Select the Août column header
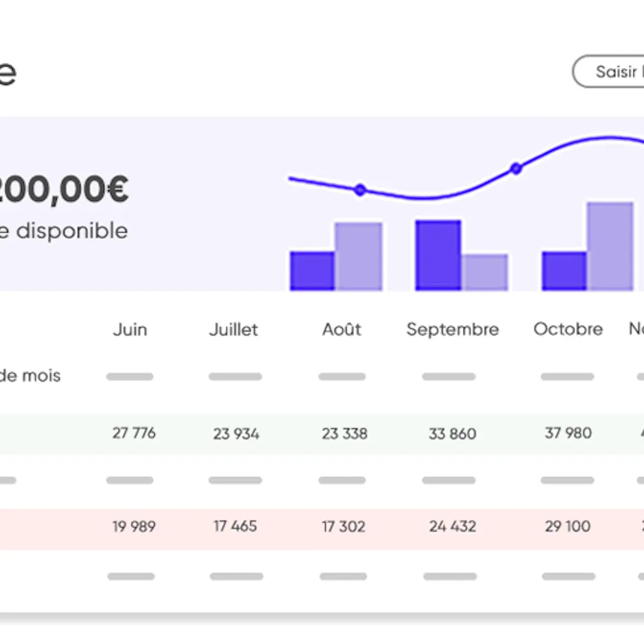 [341, 329]
